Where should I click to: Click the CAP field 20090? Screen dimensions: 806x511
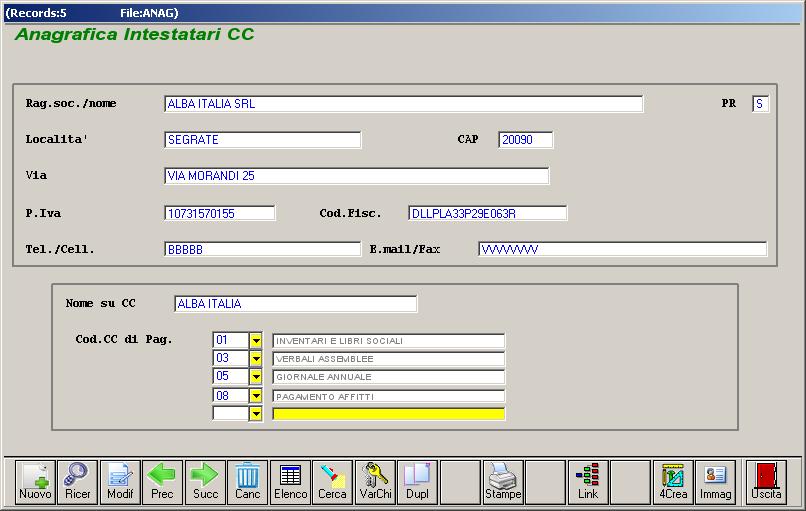coord(526,140)
